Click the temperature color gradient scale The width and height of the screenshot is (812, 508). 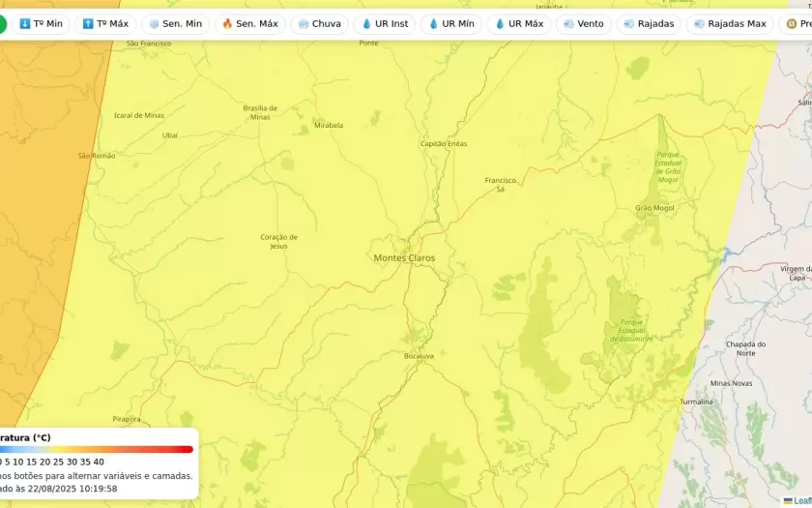tap(97, 449)
